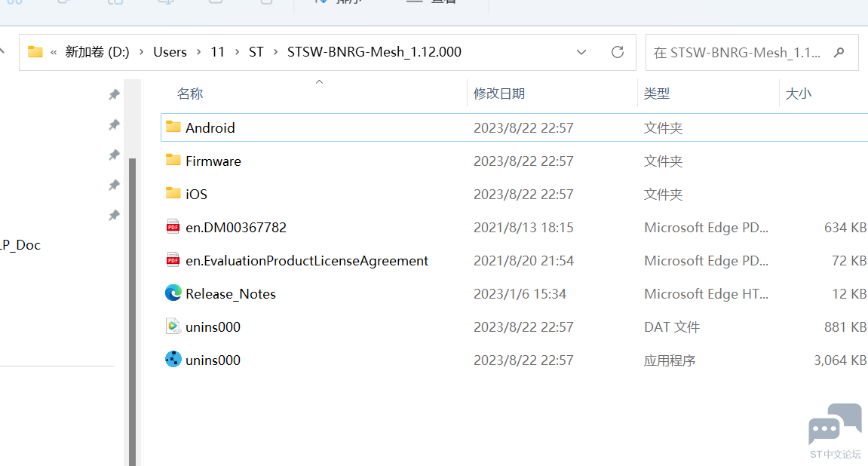Go to Users folder in breadcrumb
868x466 pixels.
170,52
